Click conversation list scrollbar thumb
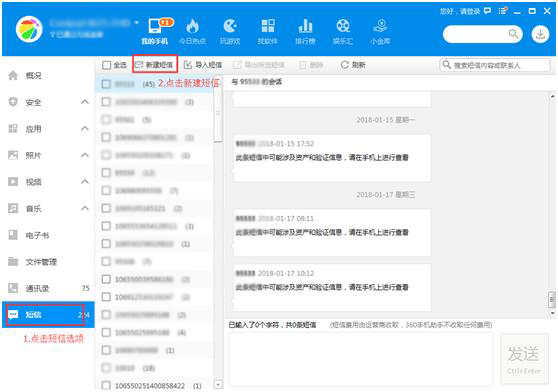This screenshot has height=392, width=558. 218,108
